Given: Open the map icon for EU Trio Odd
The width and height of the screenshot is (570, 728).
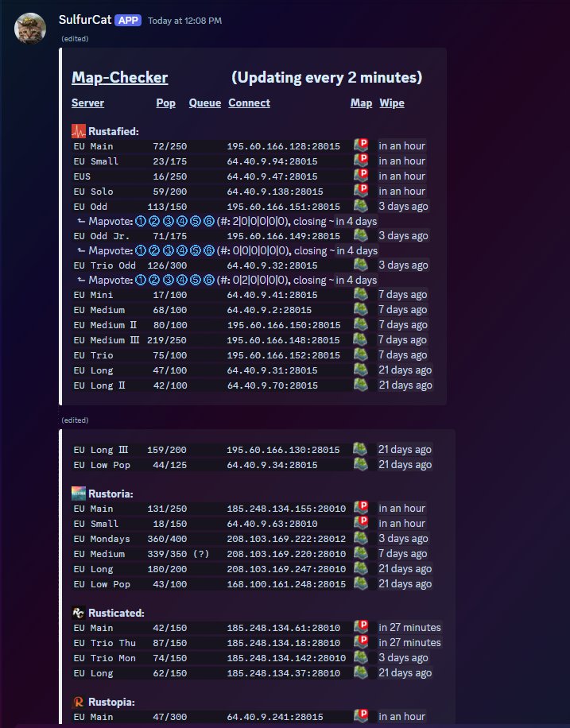Looking at the screenshot, I should [360, 264].
